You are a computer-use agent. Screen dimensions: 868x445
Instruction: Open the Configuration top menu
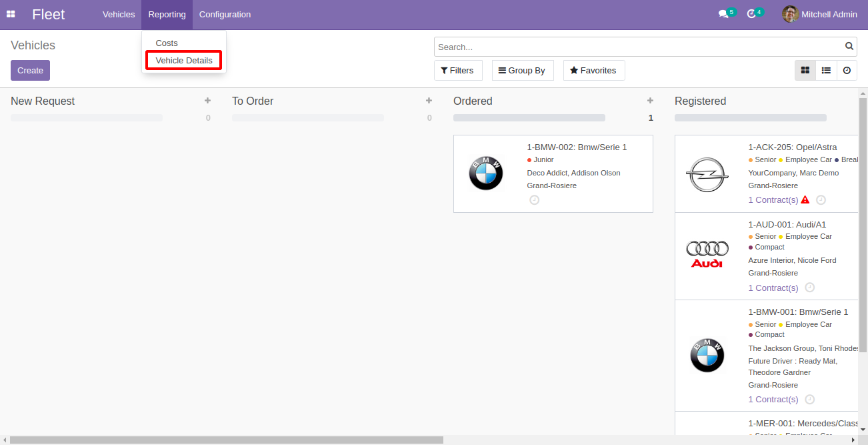225,14
